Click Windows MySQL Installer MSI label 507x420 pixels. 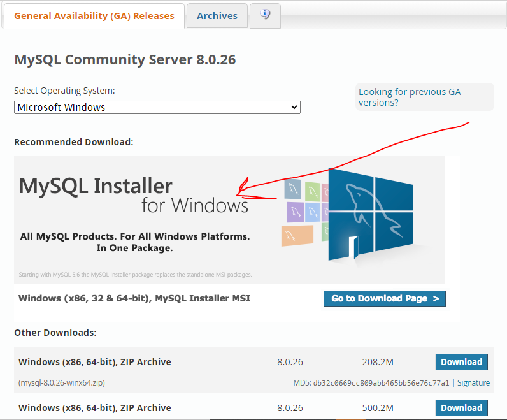point(134,298)
